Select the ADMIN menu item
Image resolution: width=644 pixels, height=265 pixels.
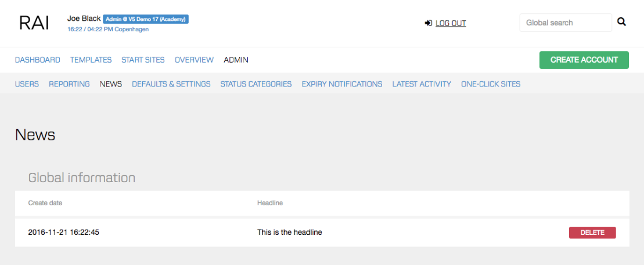coord(236,60)
